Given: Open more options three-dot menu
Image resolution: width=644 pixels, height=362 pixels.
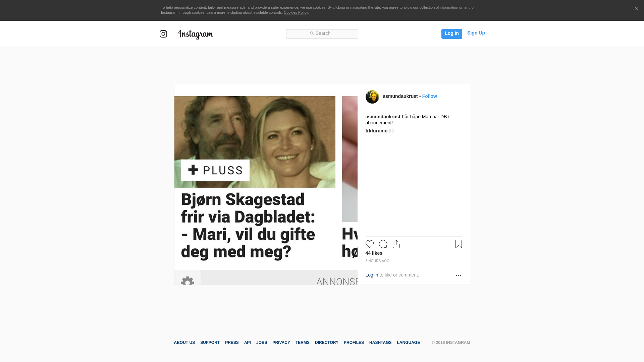Looking at the screenshot, I should [458, 276].
